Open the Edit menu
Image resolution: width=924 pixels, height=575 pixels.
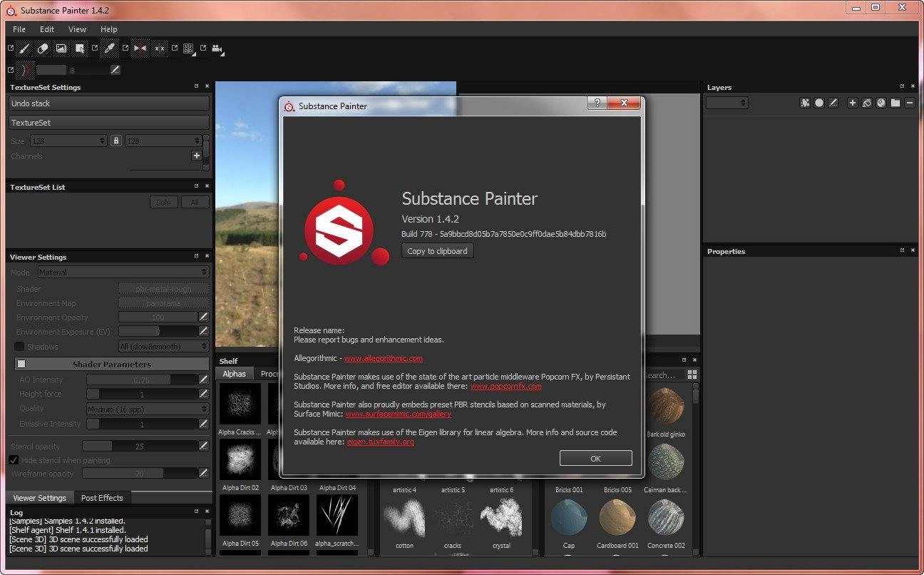point(47,29)
